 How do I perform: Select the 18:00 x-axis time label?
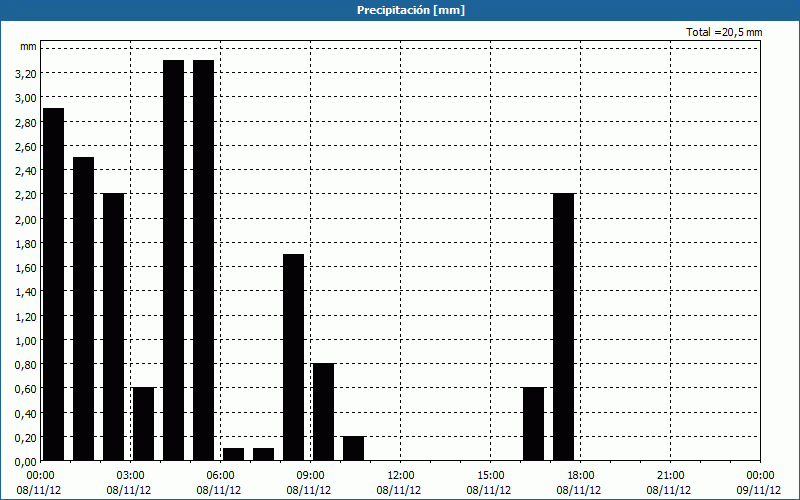tap(580, 476)
